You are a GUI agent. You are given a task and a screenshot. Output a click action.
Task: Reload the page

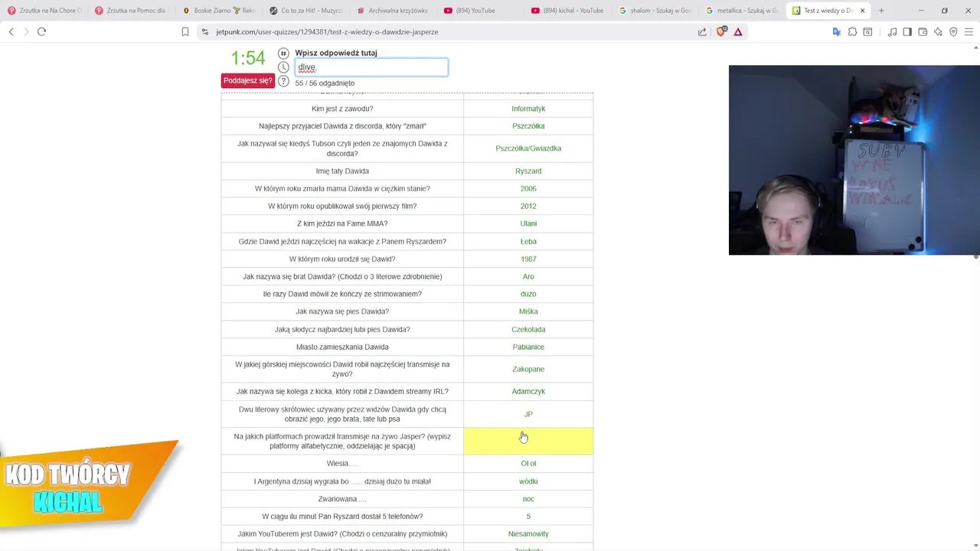click(x=41, y=31)
